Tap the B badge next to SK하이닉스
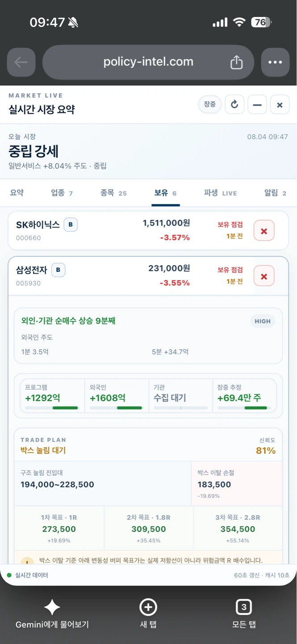This screenshot has width=297, height=644. pyautogui.click(x=71, y=225)
